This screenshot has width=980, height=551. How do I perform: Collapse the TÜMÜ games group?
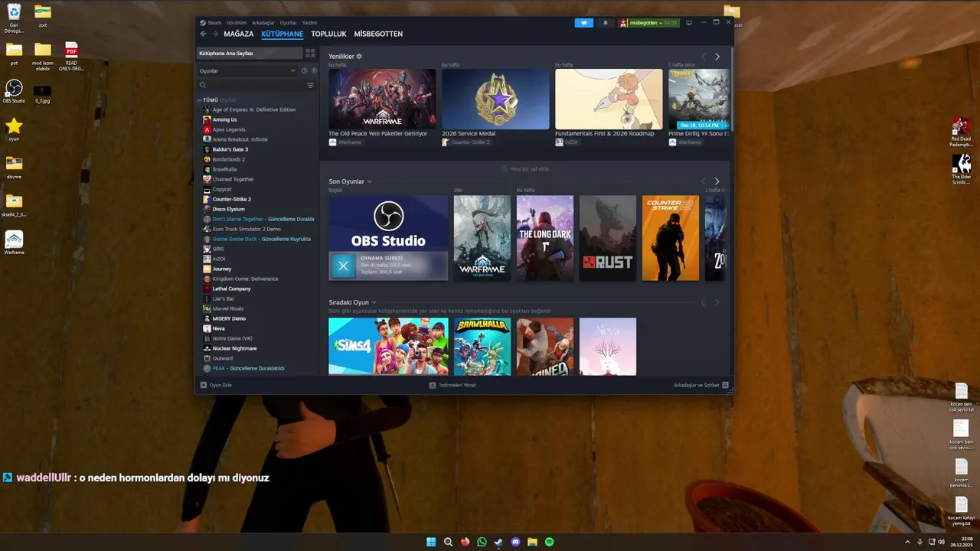click(201, 100)
